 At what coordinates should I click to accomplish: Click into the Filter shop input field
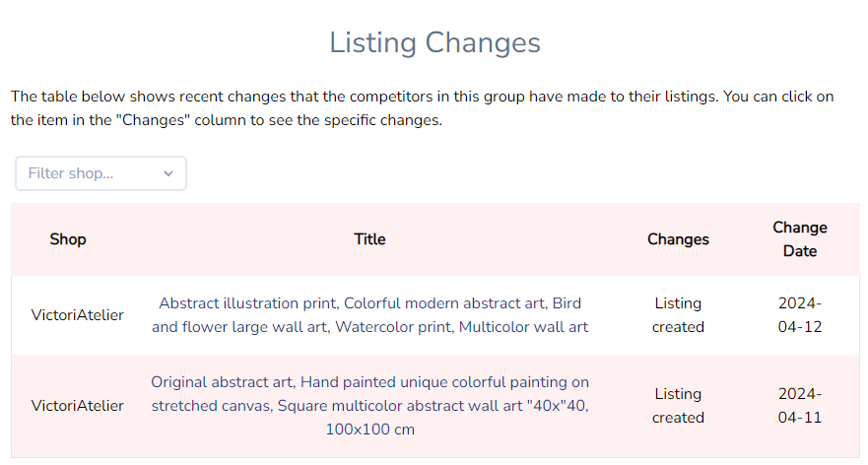coord(89,173)
